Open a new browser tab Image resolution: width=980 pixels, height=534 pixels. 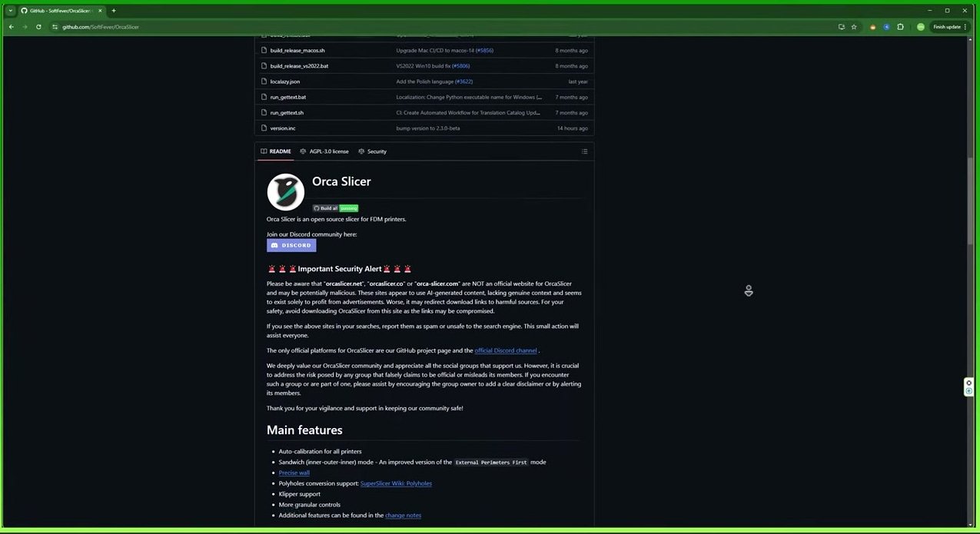pos(114,11)
